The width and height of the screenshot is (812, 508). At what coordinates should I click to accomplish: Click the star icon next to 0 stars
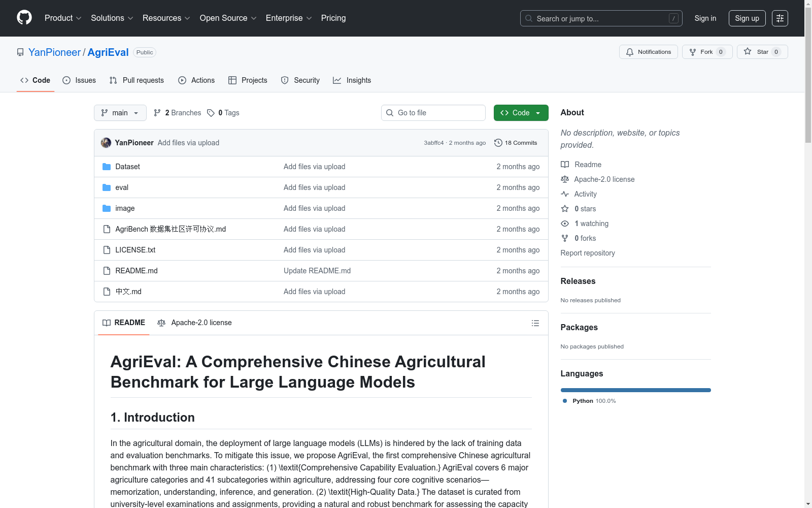(565, 209)
